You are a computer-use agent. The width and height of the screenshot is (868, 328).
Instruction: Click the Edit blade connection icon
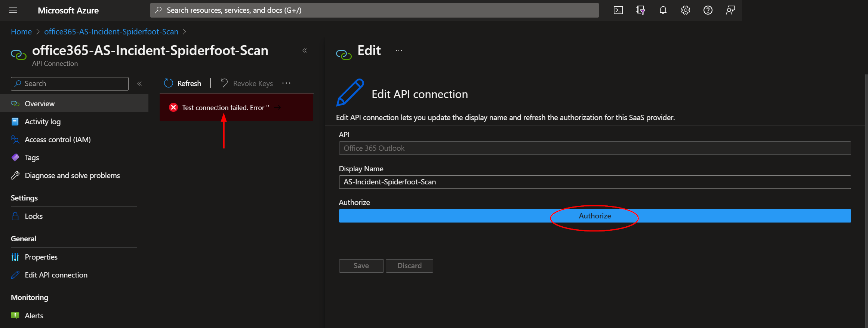344,55
